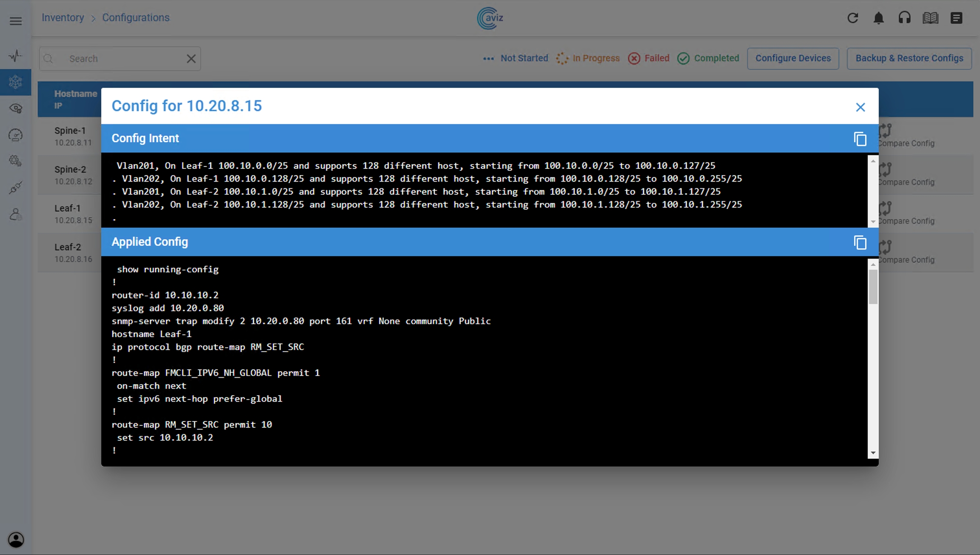Click the activity pulse sidebar icon
The height and width of the screenshot is (555, 980).
click(x=16, y=56)
